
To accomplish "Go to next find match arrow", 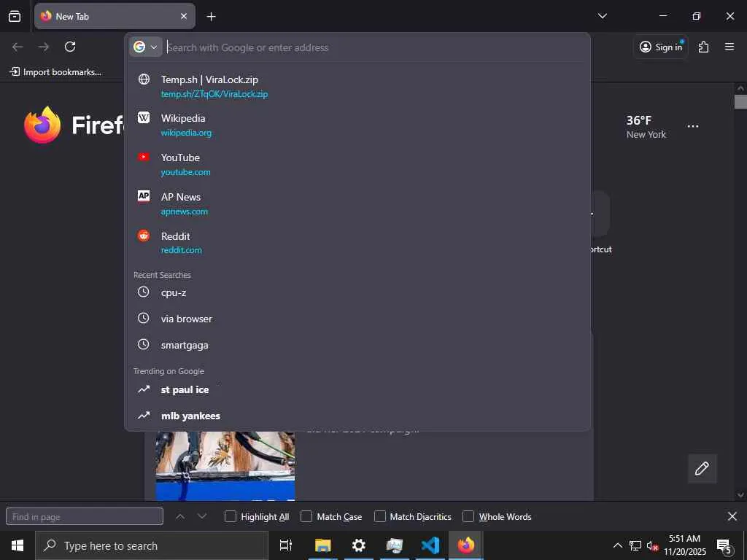I will (202, 517).
